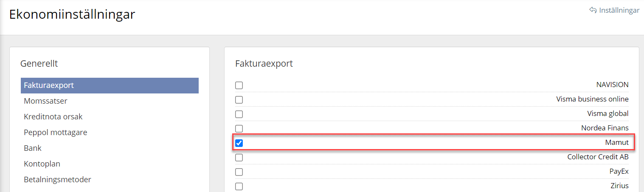Open the Kontoplan section

(42, 164)
